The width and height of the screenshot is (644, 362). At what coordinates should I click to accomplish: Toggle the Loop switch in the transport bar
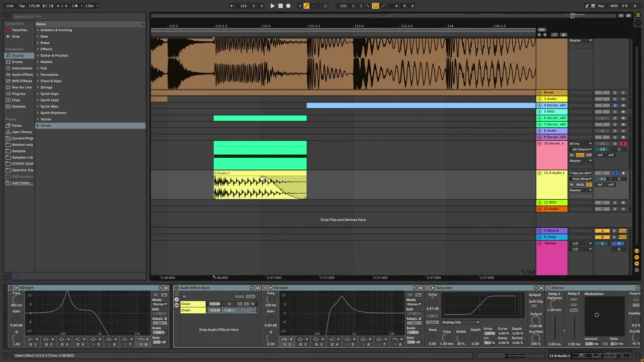pyautogui.click(x=375, y=6)
